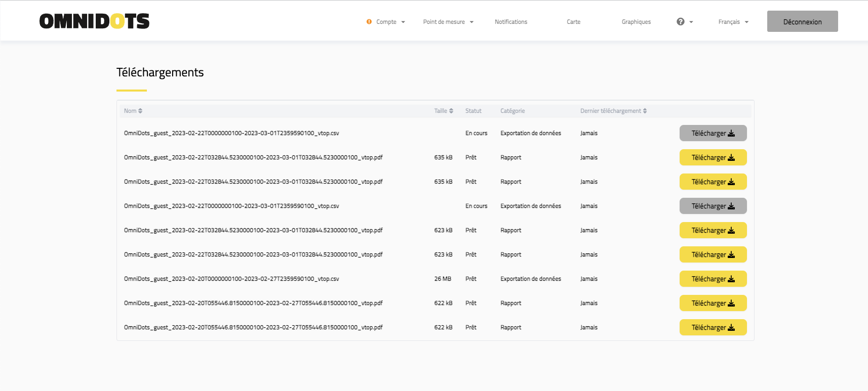Open the Français language selector
Viewport: 868px width, 391px height.
(x=733, y=22)
